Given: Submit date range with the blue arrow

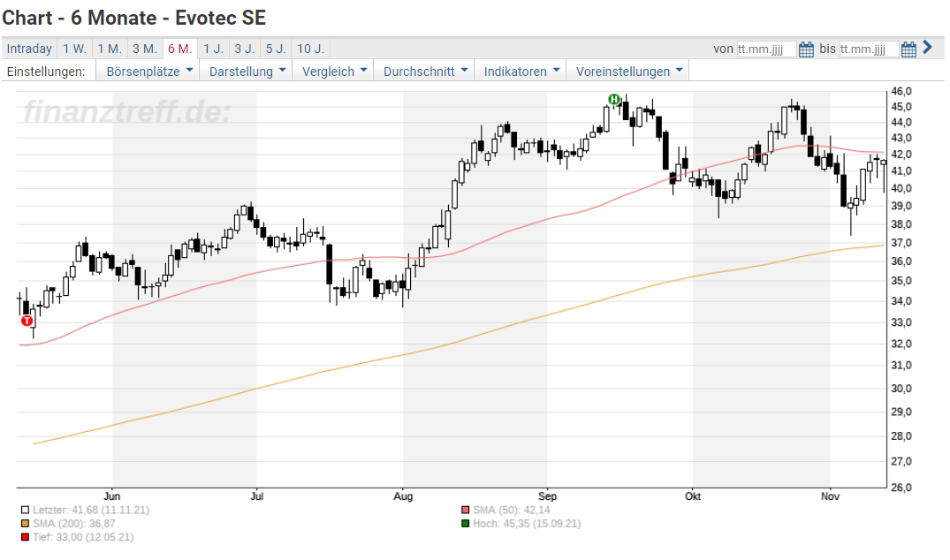Looking at the screenshot, I should pyautogui.click(x=927, y=47).
